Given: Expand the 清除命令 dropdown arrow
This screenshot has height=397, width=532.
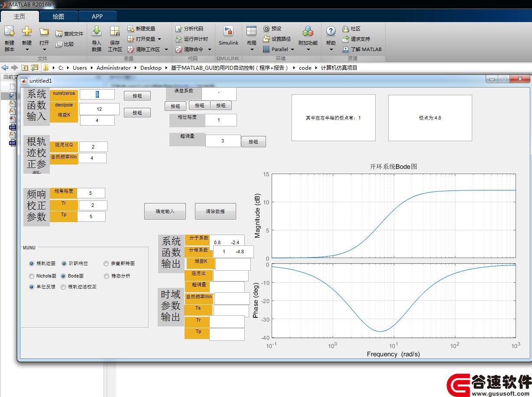Looking at the screenshot, I should click(209, 49).
